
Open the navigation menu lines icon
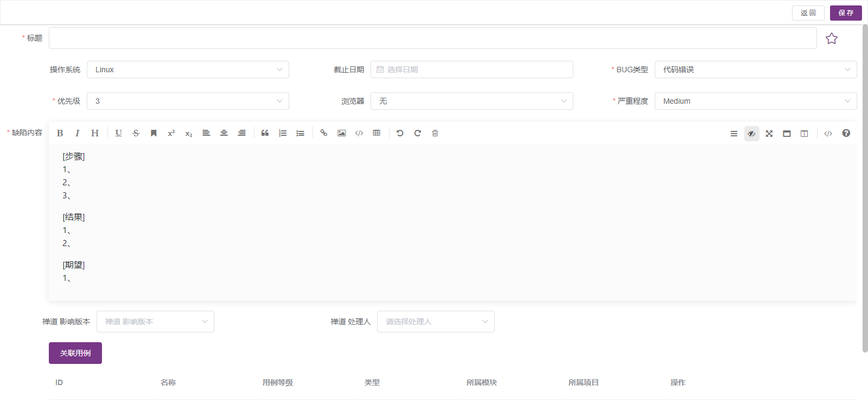pyautogui.click(x=734, y=134)
